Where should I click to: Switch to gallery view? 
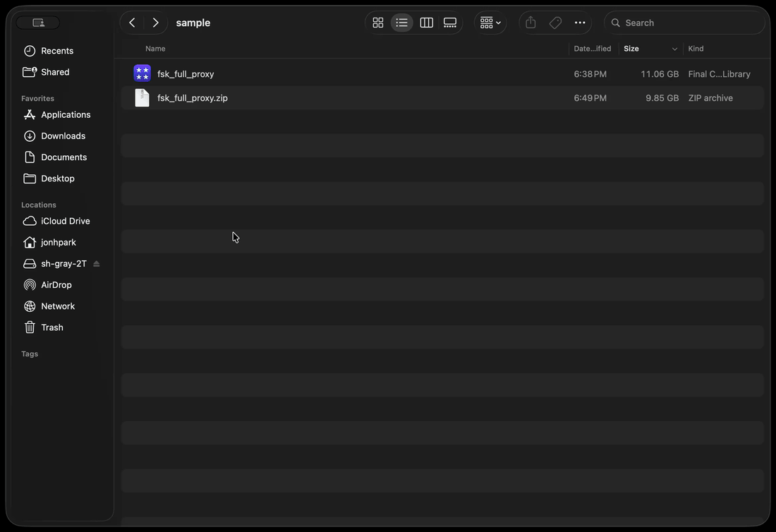coord(450,23)
